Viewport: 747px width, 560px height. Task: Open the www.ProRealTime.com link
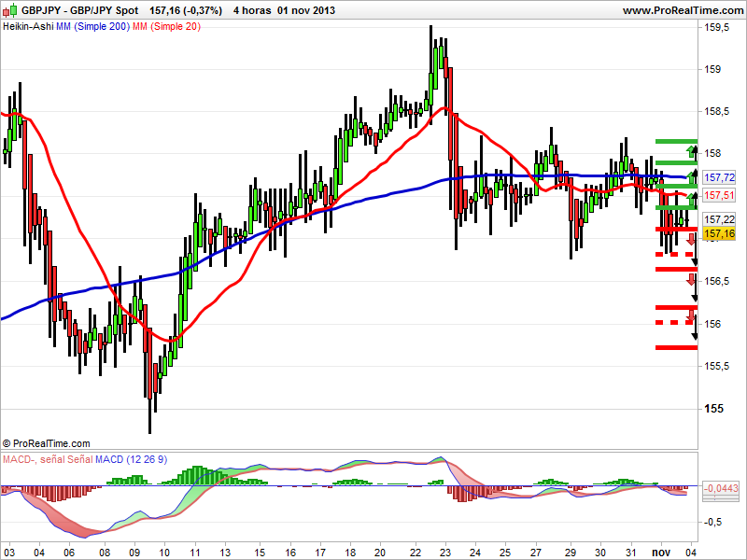pyautogui.click(x=684, y=10)
